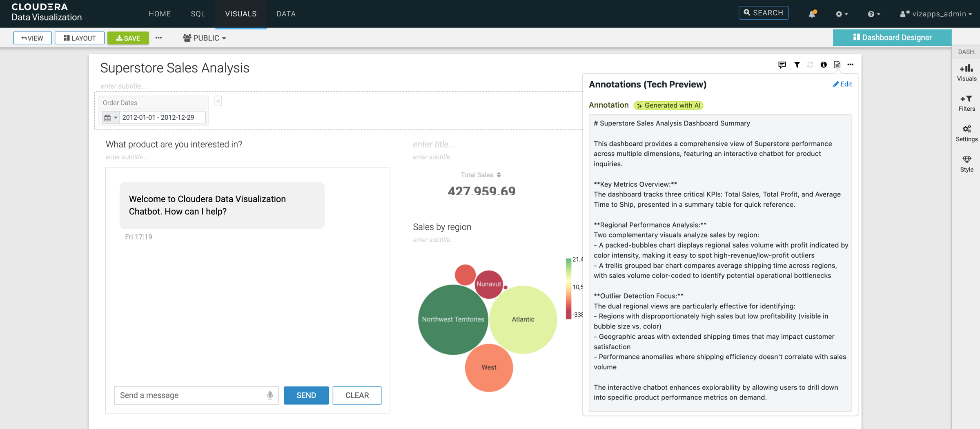
Task: Expand the PUBLIC workspace dropdown
Action: (205, 38)
